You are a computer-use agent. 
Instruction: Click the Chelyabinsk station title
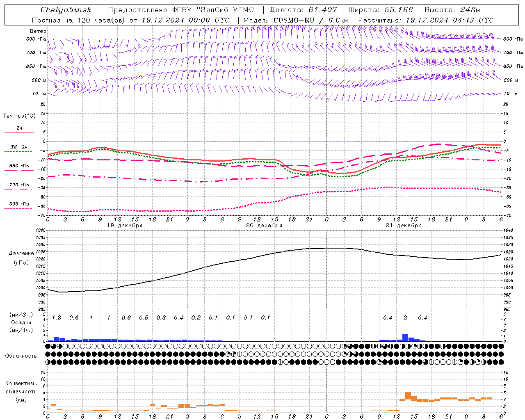point(66,10)
